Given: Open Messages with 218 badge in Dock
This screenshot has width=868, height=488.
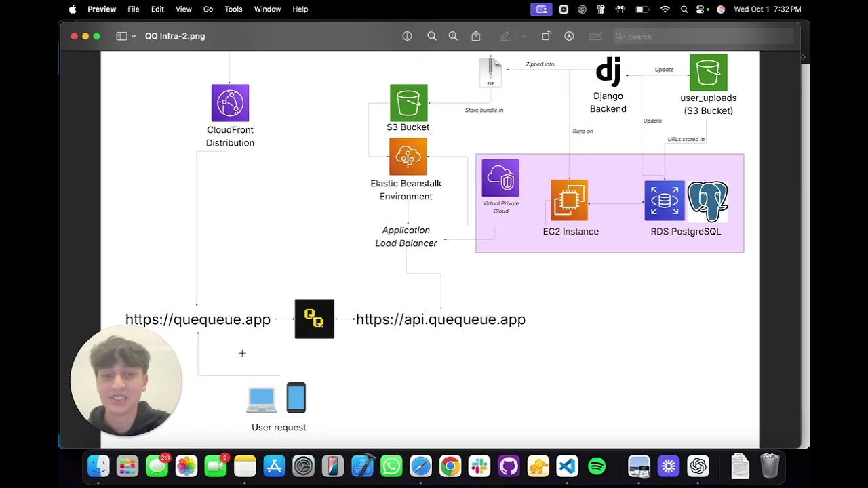Looking at the screenshot, I should tap(157, 466).
